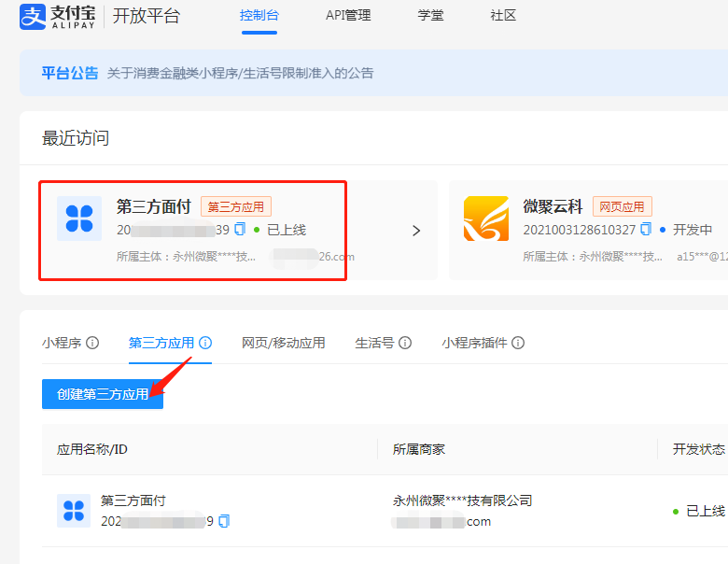Click 所属主体 text on 微聚云科 card
The width and height of the screenshot is (728, 564).
(x=593, y=257)
